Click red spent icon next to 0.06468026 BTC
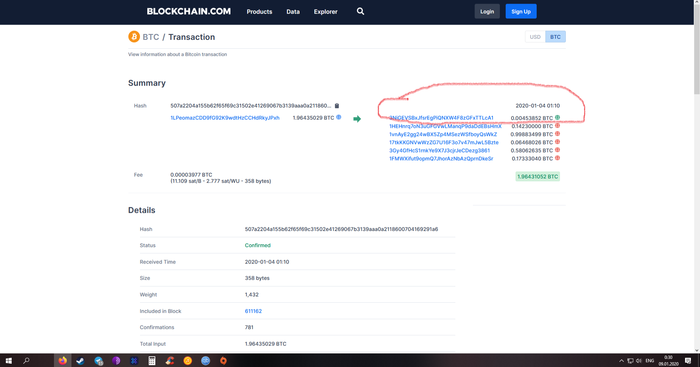This screenshot has width=700, height=367. 557,142
